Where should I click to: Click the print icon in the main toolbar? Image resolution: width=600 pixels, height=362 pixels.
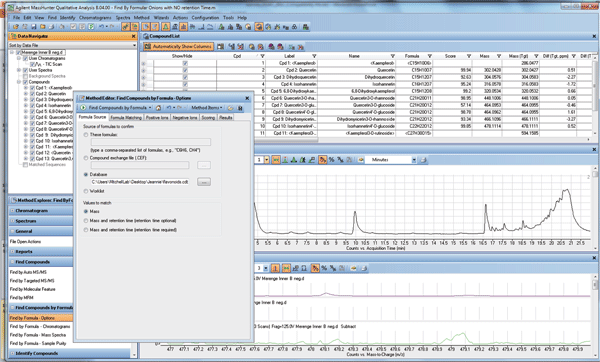(x=51, y=27)
